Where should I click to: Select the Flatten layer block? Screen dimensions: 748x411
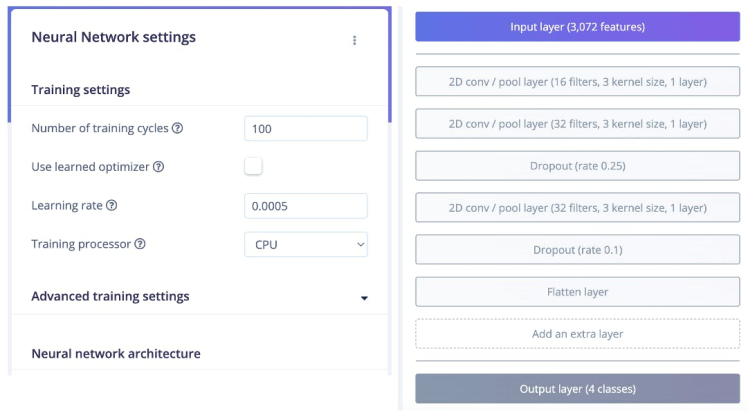click(577, 291)
